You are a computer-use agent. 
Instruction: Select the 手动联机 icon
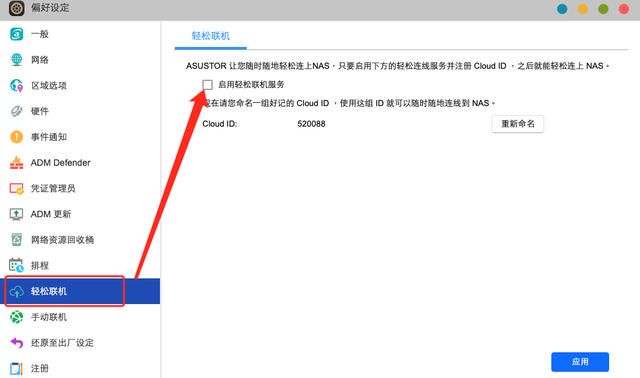(16, 317)
